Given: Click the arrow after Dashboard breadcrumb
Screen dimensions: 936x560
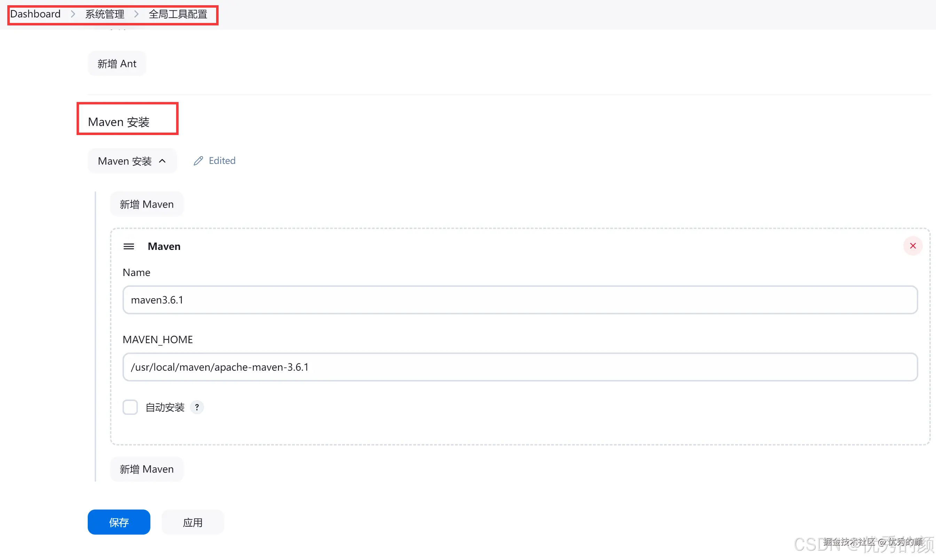Looking at the screenshot, I should pos(73,14).
